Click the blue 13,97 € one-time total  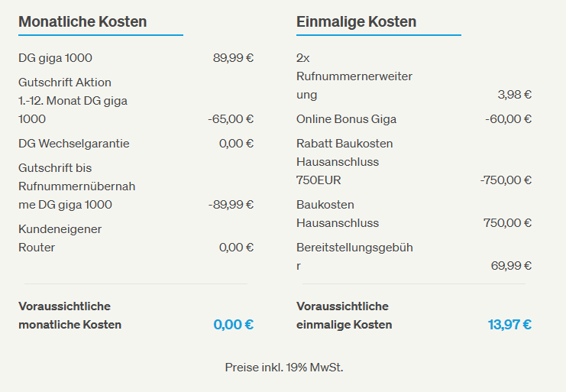coord(509,324)
